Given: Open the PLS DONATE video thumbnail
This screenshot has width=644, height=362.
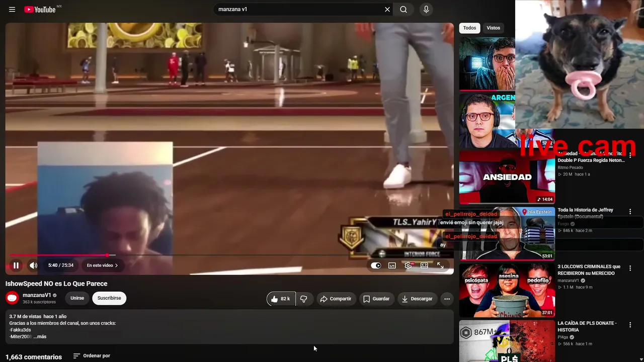Looking at the screenshot, I should click(507, 341).
